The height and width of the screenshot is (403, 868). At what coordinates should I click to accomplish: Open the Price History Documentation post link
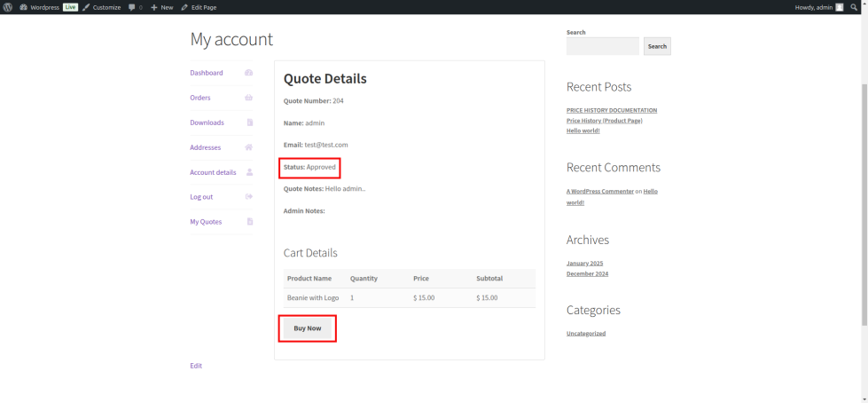(x=612, y=110)
